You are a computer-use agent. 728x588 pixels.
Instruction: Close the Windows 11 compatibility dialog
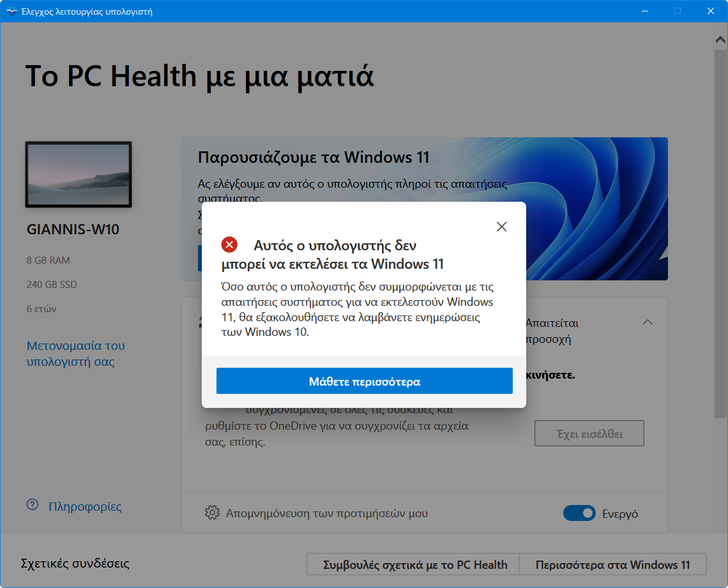(501, 227)
